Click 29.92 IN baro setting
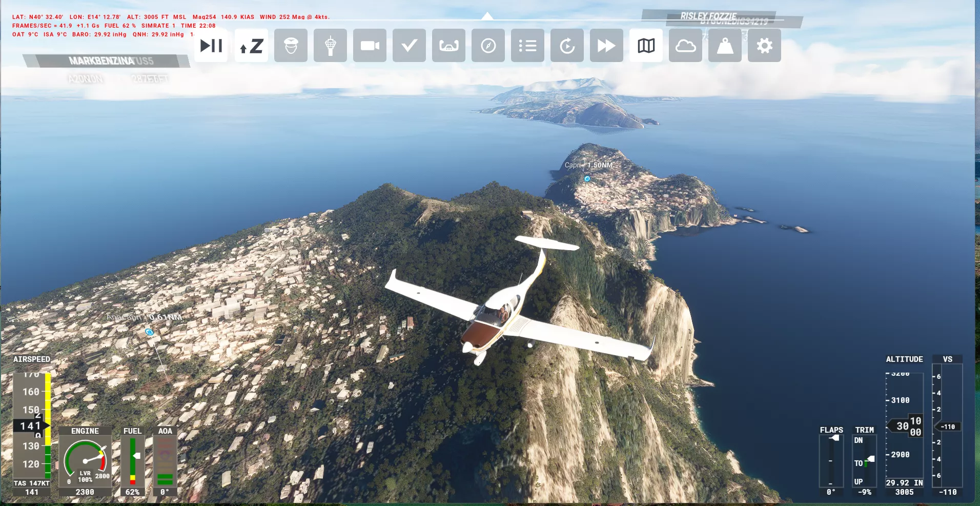The image size is (980, 506). [905, 483]
